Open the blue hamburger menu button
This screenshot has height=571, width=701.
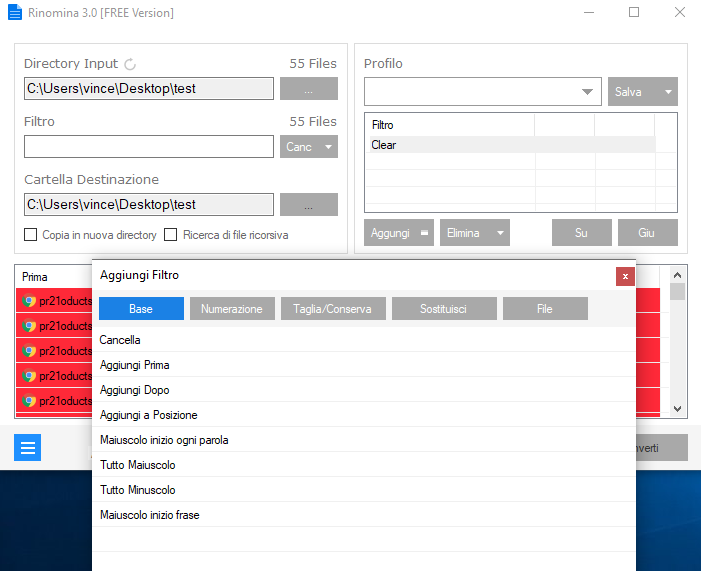click(x=27, y=447)
